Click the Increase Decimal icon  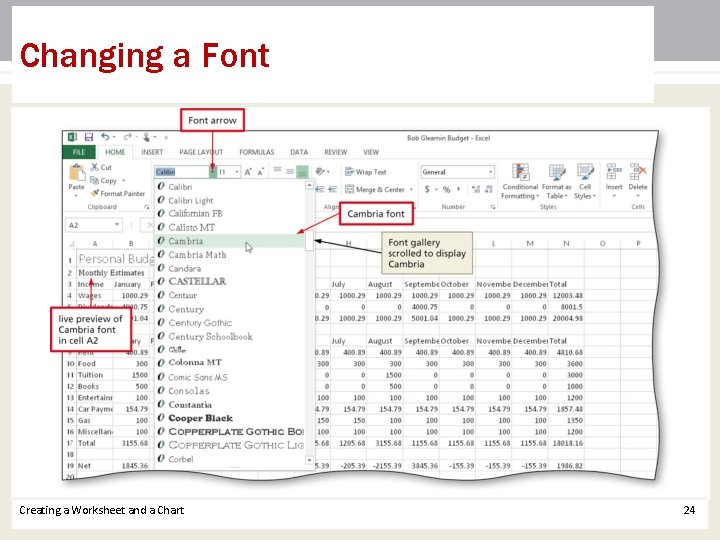pyautogui.click(x=476, y=189)
